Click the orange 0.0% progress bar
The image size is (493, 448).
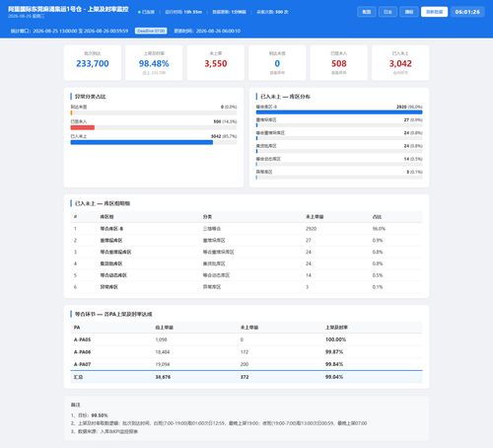pos(71,112)
